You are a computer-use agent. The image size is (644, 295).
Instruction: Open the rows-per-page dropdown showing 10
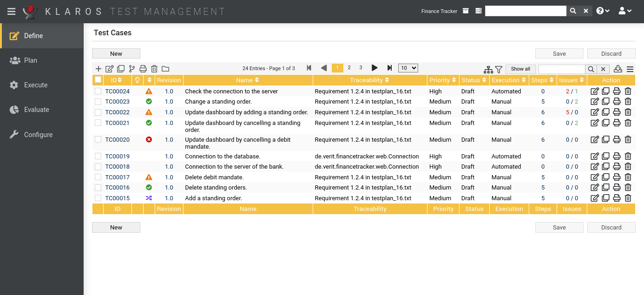408,68
